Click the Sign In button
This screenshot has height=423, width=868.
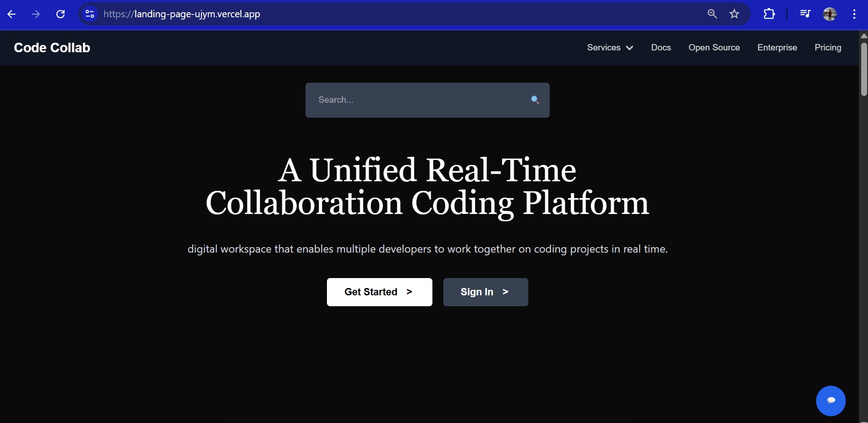pyautogui.click(x=486, y=292)
